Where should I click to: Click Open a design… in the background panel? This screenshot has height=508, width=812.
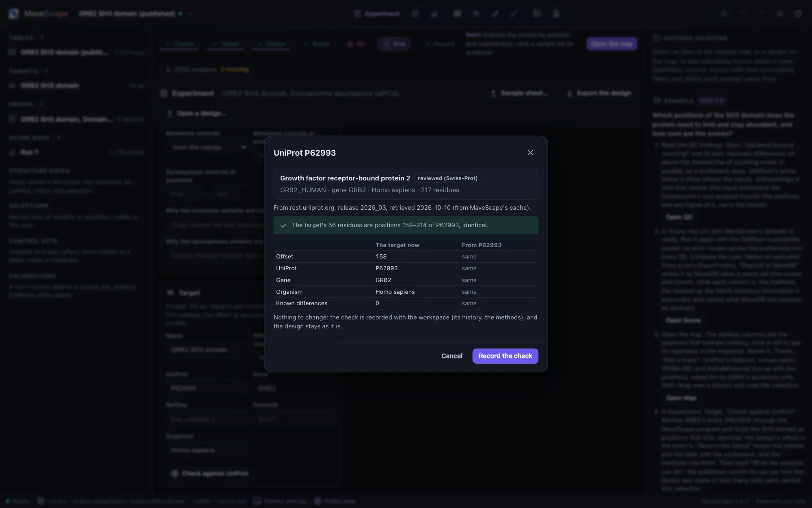coord(197,113)
